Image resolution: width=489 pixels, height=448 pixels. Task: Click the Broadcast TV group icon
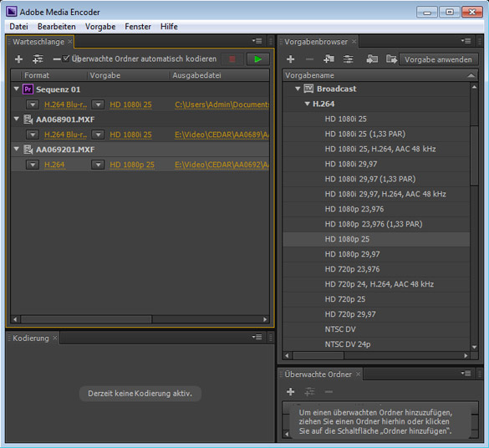coord(308,89)
